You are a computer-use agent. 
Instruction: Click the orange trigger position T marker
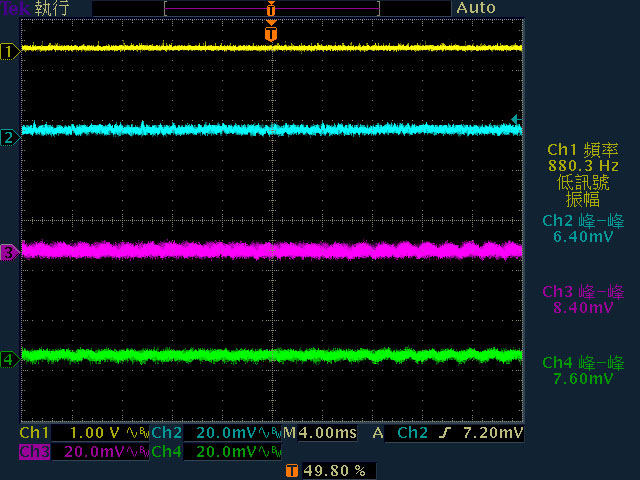(x=271, y=33)
